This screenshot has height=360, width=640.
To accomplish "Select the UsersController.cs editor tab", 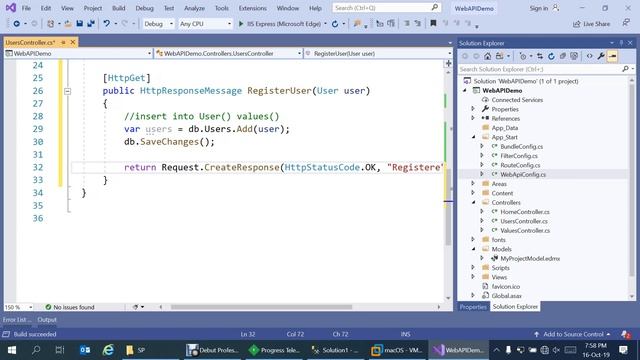I will pyautogui.click(x=30, y=42).
